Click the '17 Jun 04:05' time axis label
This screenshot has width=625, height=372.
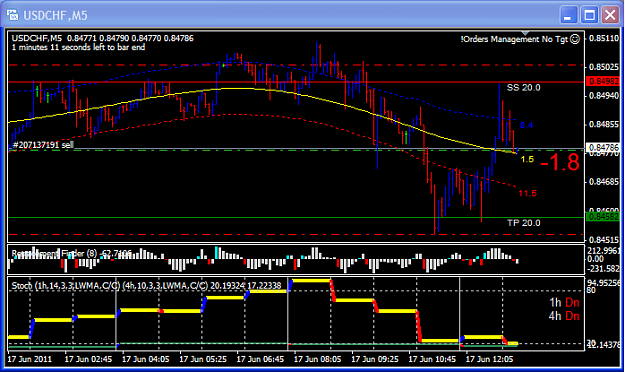(x=145, y=359)
